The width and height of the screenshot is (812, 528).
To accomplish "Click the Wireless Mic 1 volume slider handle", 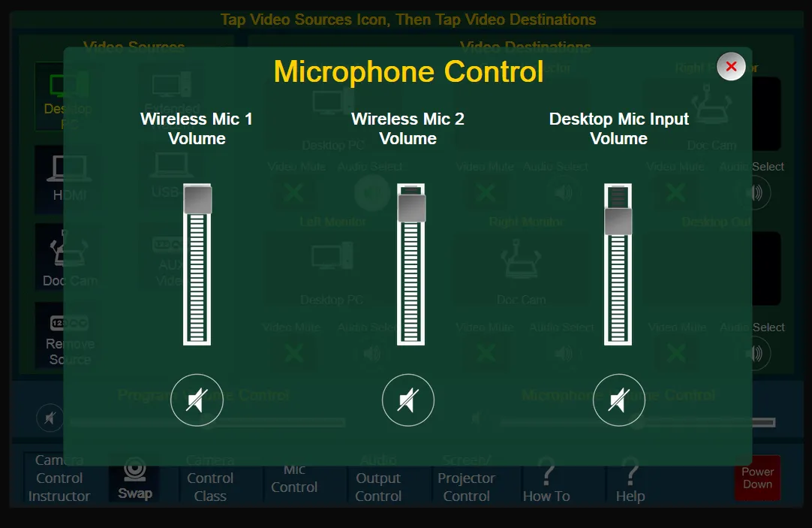I will pyautogui.click(x=197, y=201).
